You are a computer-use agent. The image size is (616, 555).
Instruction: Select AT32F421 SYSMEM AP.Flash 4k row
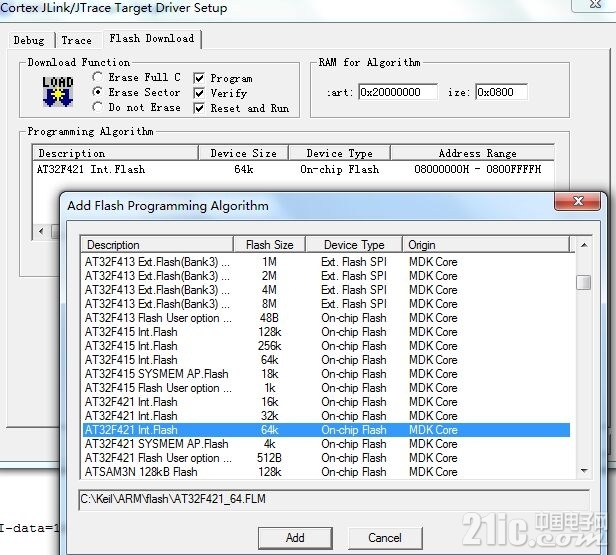pyautogui.click(x=326, y=444)
